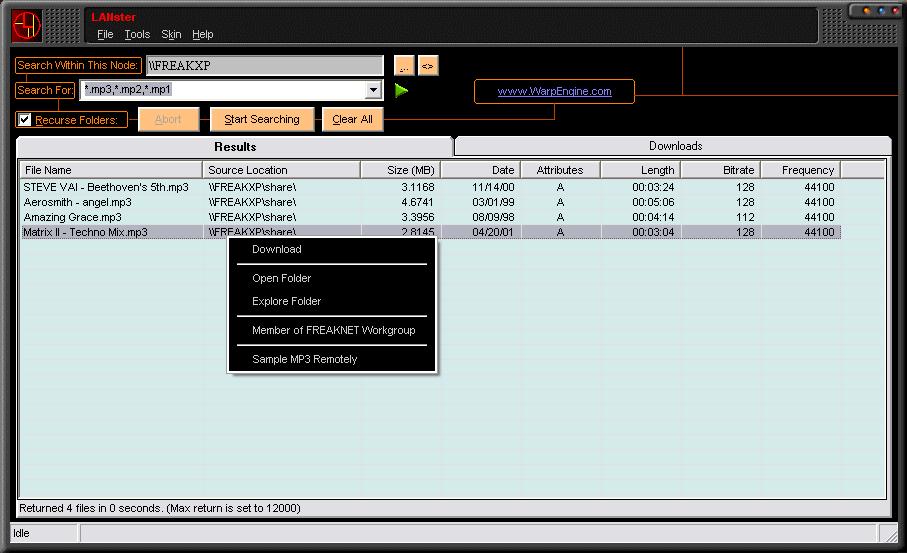
Task: Click the green play arrow icon
Action: [x=401, y=91]
